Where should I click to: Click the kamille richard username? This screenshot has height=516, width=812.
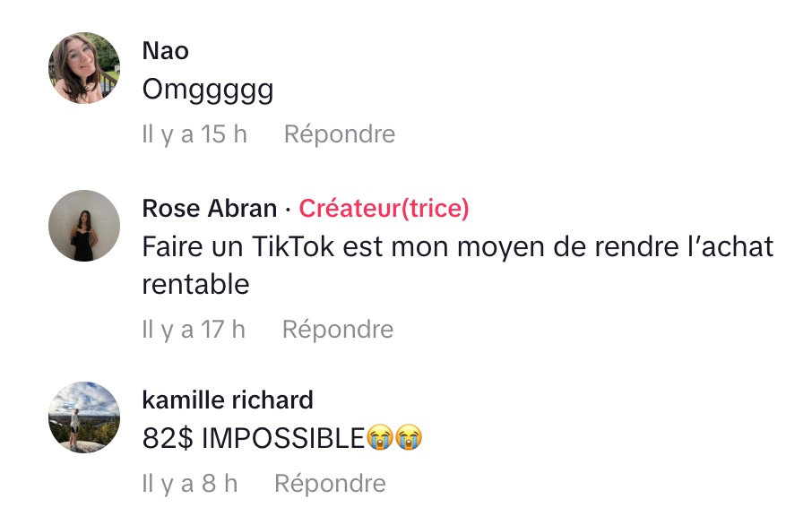click(x=228, y=400)
